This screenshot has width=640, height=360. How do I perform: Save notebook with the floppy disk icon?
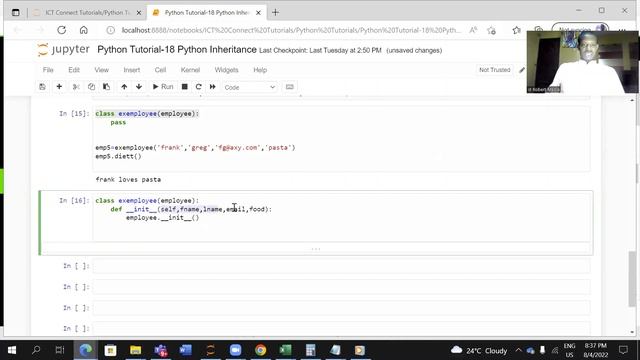coord(42,87)
